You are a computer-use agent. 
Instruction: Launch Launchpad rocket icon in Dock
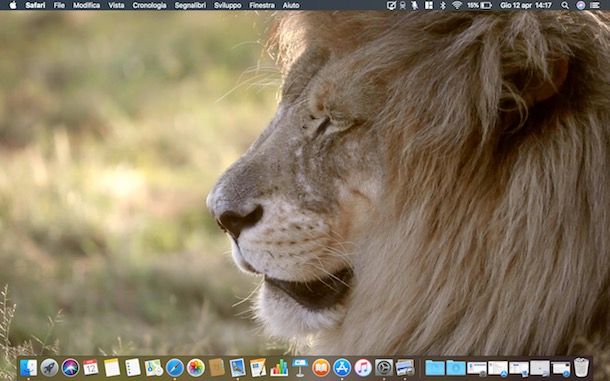[x=49, y=368]
